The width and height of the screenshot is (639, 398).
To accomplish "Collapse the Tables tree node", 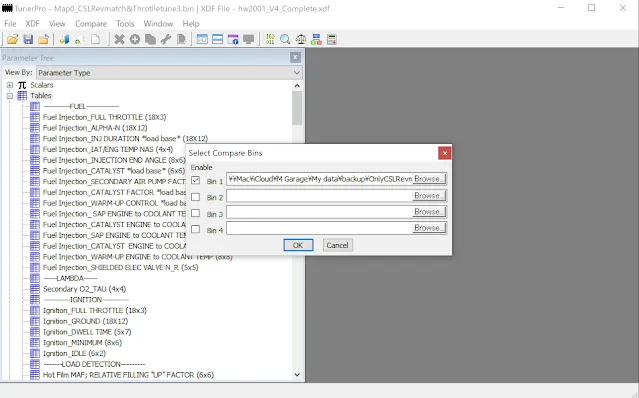I will (x=10, y=96).
